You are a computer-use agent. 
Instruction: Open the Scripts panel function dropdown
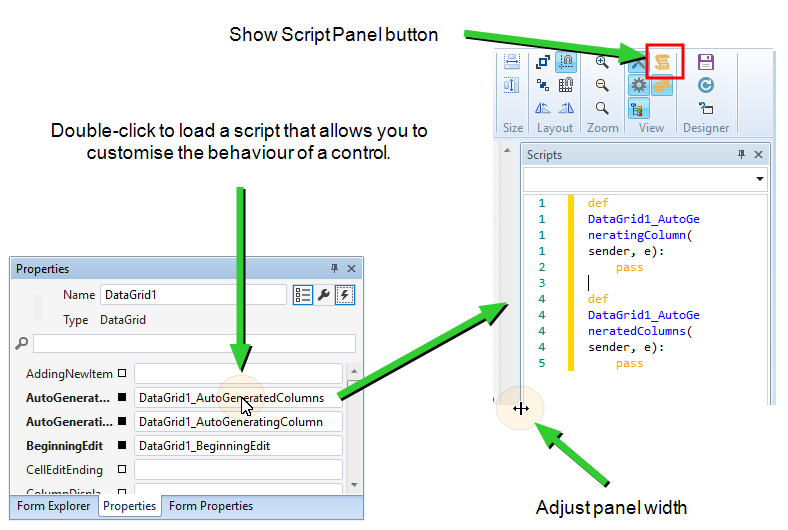[759, 179]
